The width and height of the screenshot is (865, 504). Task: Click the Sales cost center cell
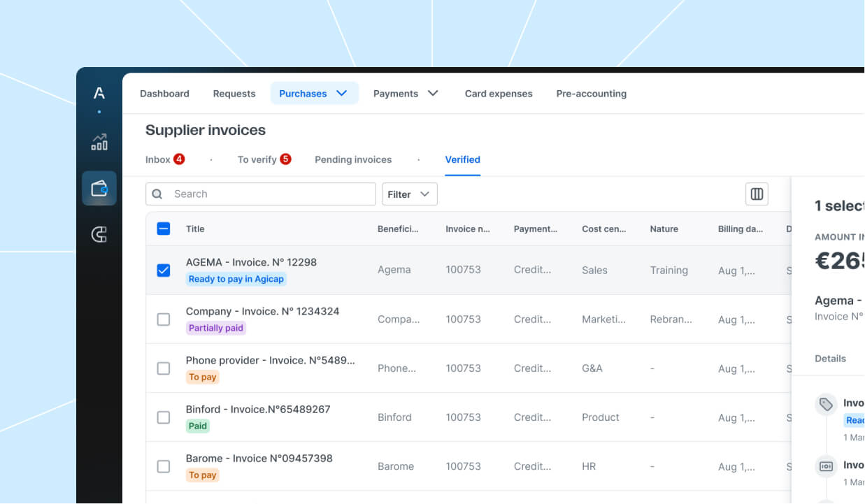[594, 271]
